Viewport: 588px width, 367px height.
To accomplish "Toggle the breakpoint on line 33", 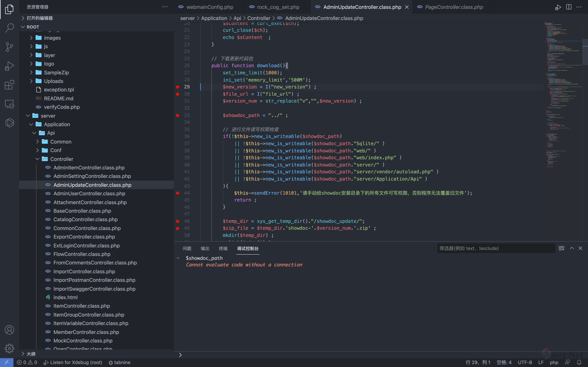I will click(178, 116).
